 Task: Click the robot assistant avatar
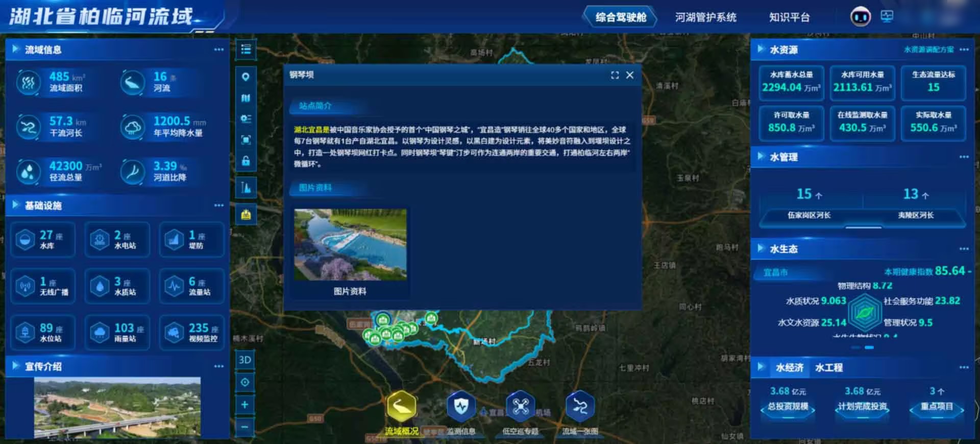pos(860,17)
